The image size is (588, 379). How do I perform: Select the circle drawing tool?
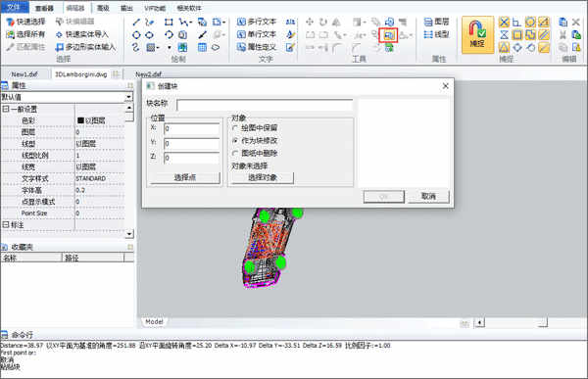136,35
